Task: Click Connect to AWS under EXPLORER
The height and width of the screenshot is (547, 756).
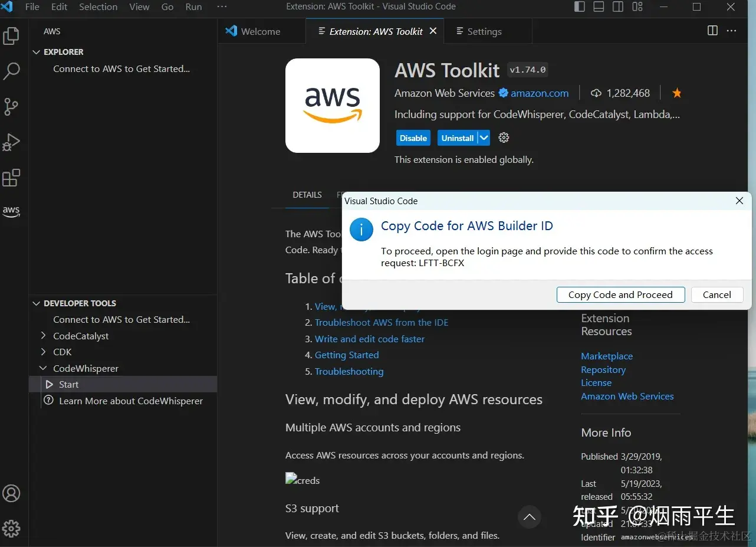Action: click(x=121, y=69)
